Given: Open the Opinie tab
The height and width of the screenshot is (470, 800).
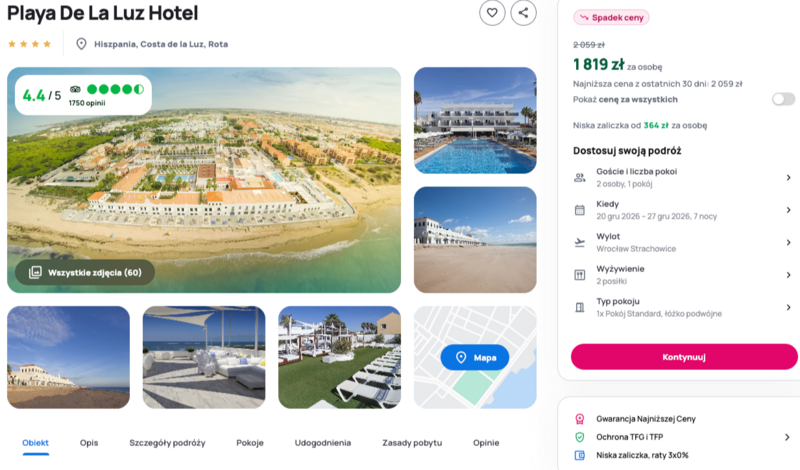Looking at the screenshot, I should pos(486,442).
